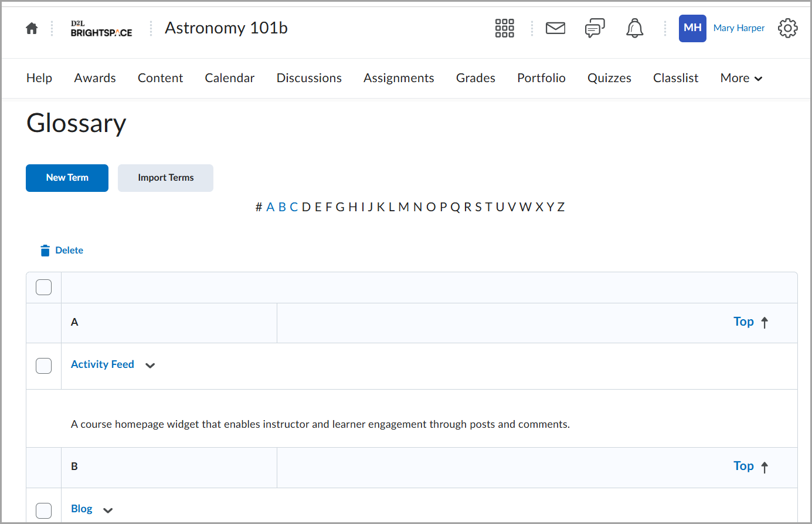The width and height of the screenshot is (812, 524).
Task: Check the checkbox next to Activity Feed
Action: (43, 365)
